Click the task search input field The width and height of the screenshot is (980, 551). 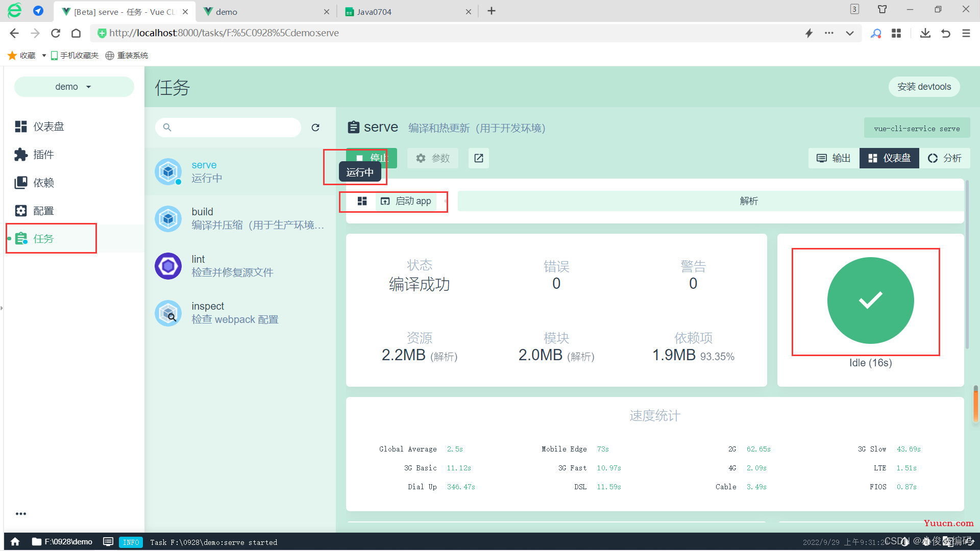point(228,128)
